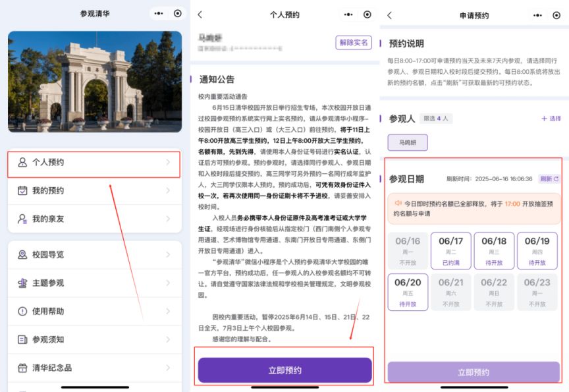Select the 06/23 date cell

click(537, 292)
